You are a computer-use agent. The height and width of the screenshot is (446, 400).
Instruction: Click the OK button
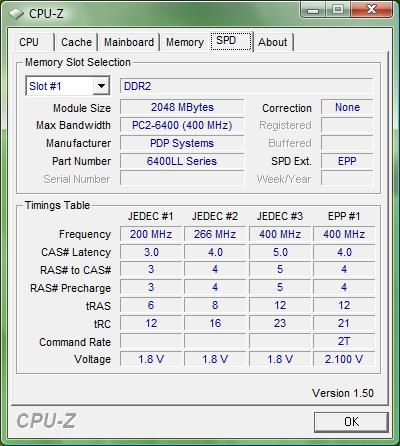click(351, 422)
